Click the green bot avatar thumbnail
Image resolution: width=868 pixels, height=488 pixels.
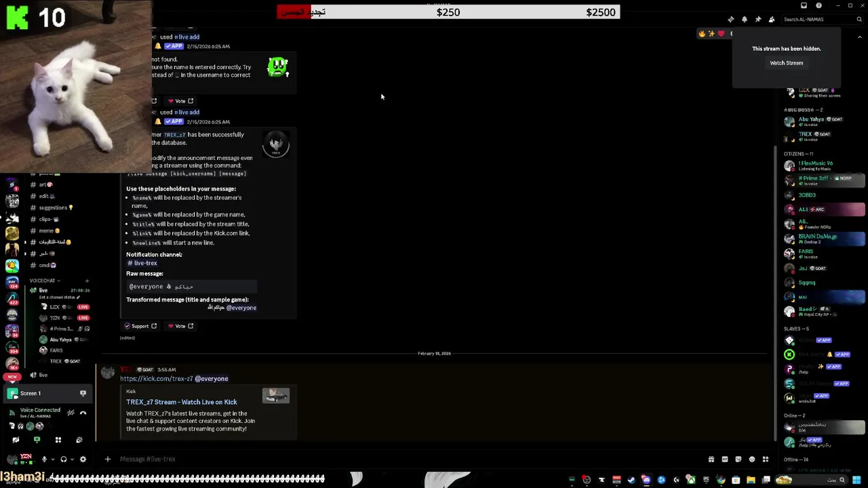pos(278,67)
